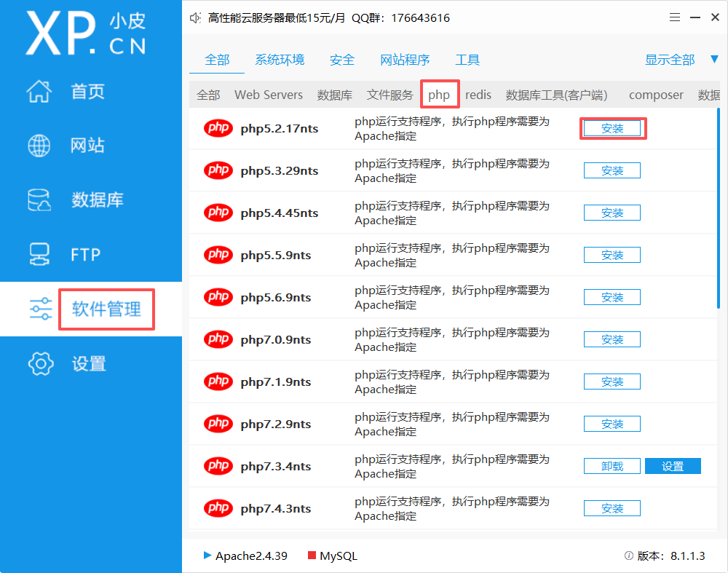Viewport: 728px width, 573px height.
Task: Click the php logo beside php7.2.9nts
Action: (218, 424)
